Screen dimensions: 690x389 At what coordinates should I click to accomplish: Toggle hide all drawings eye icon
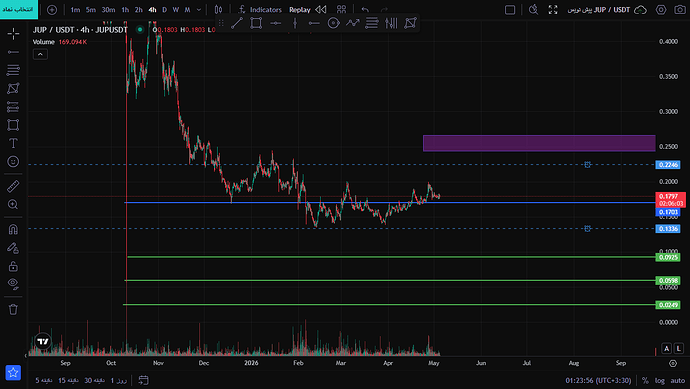(x=13, y=284)
